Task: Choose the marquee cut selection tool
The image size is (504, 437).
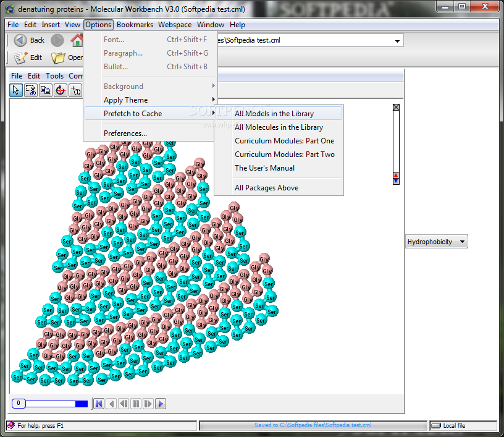Action: (x=31, y=90)
